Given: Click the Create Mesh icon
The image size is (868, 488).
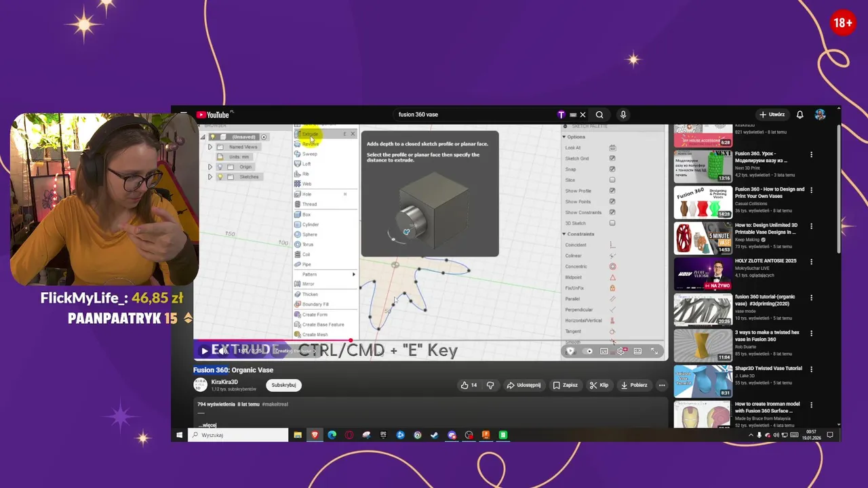Looking at the screenshot, I should [x=297, y=334].
